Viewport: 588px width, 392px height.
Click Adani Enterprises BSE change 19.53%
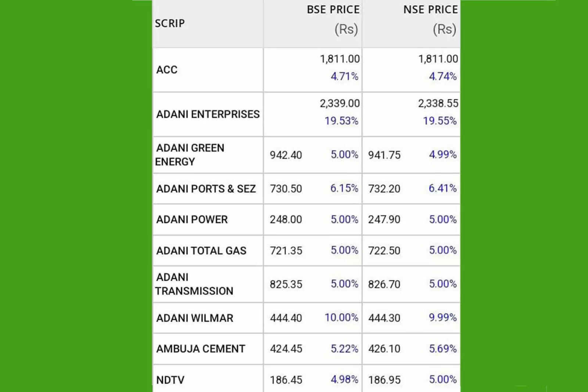[x=341, y=121]
